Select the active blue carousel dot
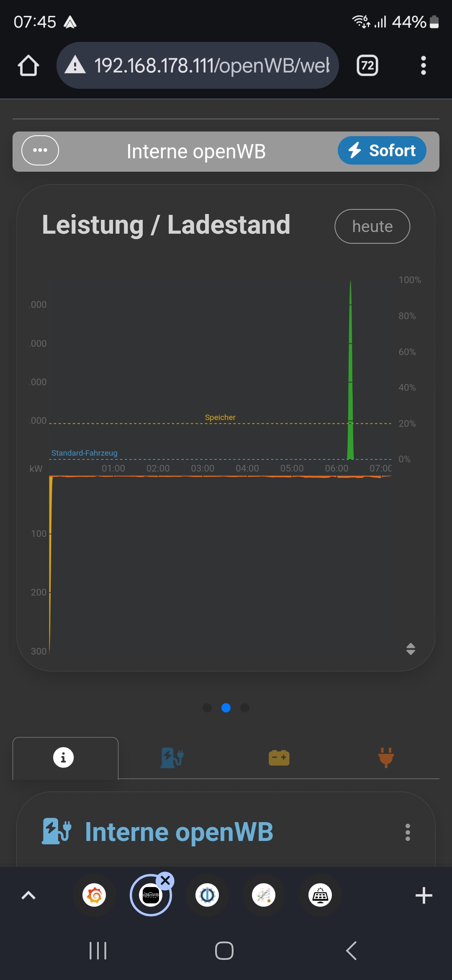 point(226,707)
